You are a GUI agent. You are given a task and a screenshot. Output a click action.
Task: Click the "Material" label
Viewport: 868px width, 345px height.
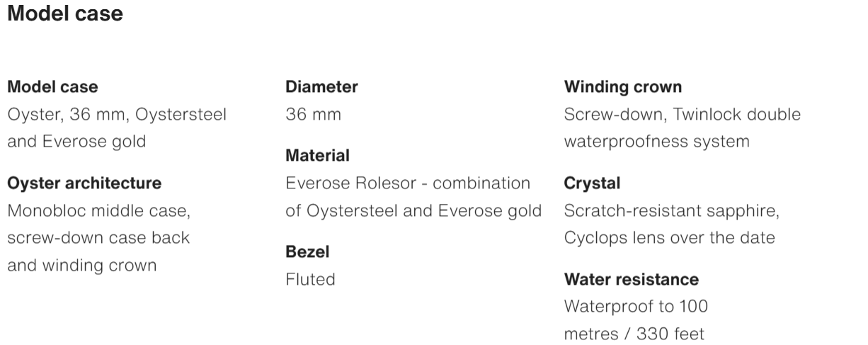317,155
